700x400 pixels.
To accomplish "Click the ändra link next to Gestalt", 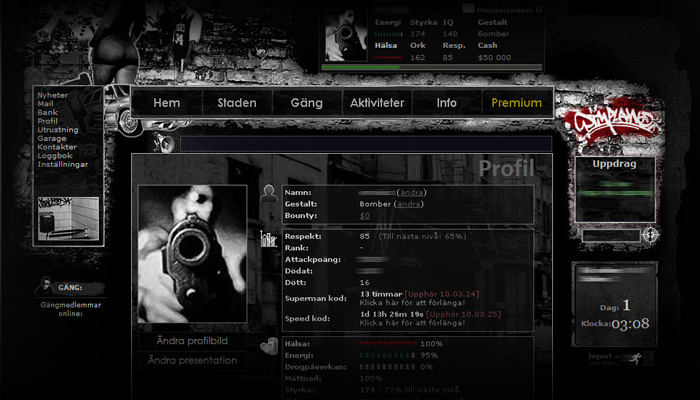I will pos(408,203).
